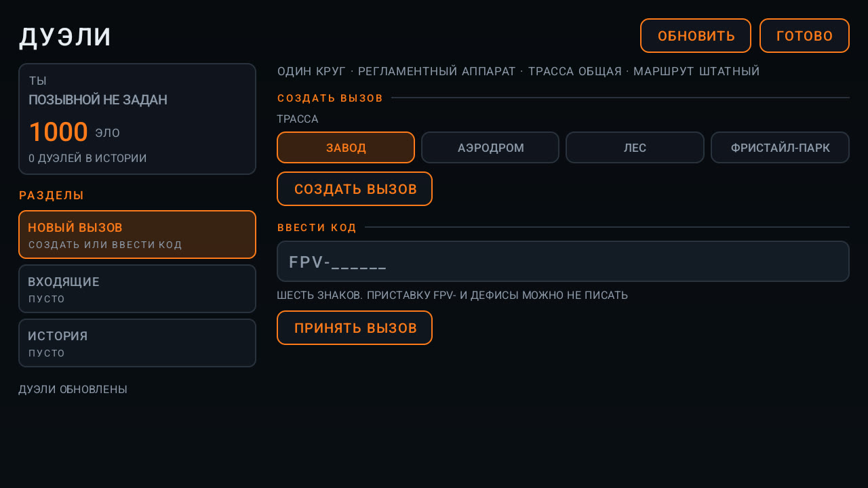Click the СОЗДАТЬ ВЫЗОВ button
Image resolution: width=868 pixels, height=488 pixels.
(355, 189)
